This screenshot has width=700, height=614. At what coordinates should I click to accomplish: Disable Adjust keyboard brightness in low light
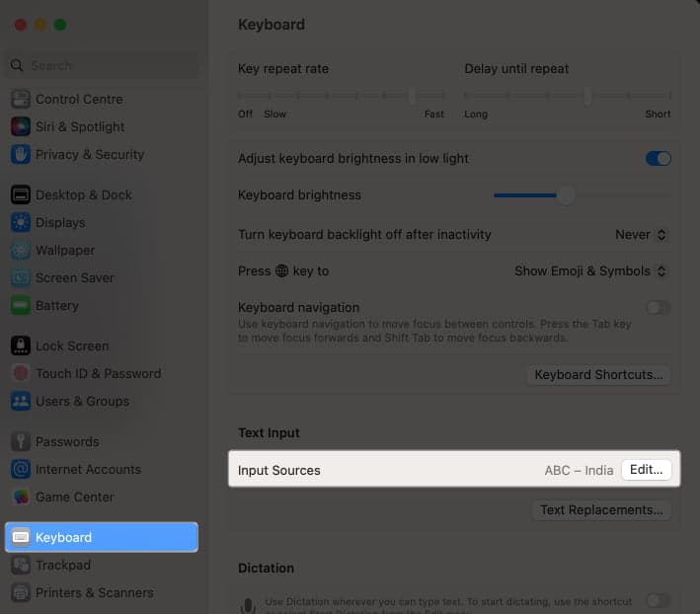pyautogui.click(x=659, y=158)
